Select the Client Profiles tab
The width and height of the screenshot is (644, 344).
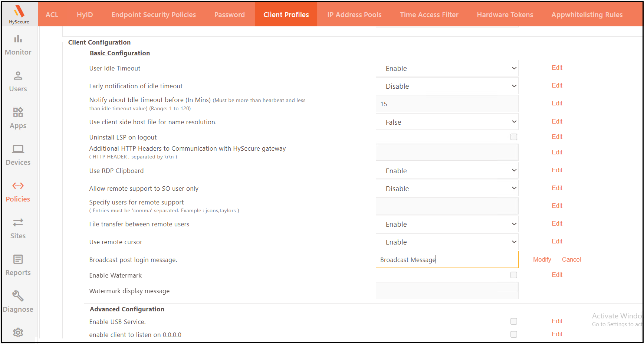tap(286, 14)
